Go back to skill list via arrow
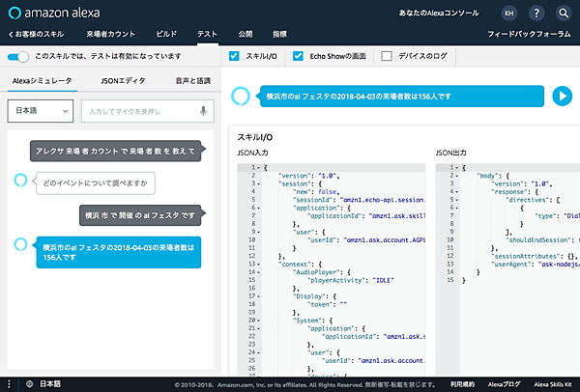This screenshot has width=580, height=392. [x=12, y=35]
